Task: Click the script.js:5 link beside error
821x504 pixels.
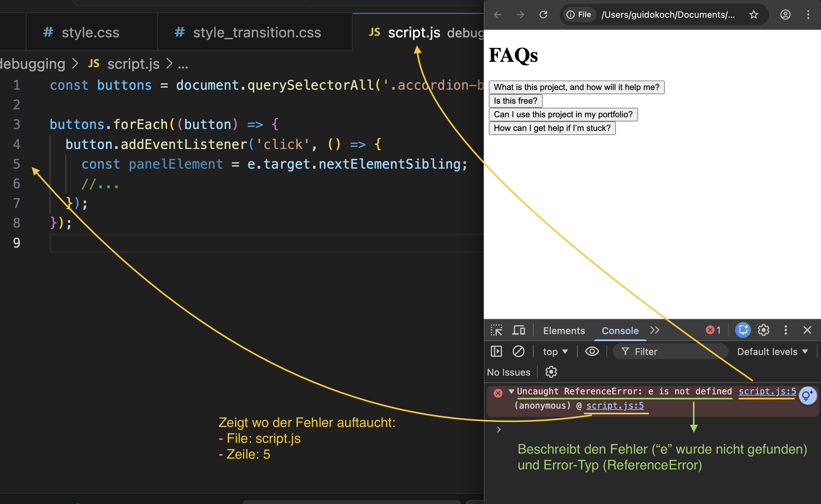Action: (767, 391)
